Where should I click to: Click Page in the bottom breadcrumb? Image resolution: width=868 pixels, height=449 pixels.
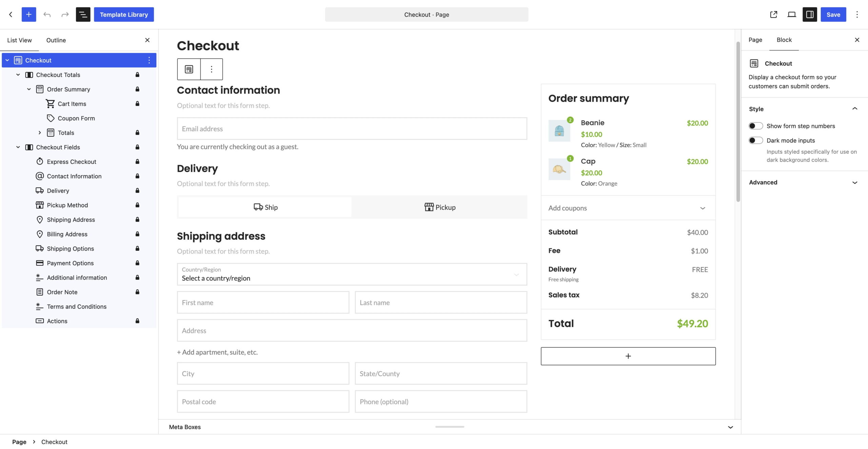[x=19, y=442]
